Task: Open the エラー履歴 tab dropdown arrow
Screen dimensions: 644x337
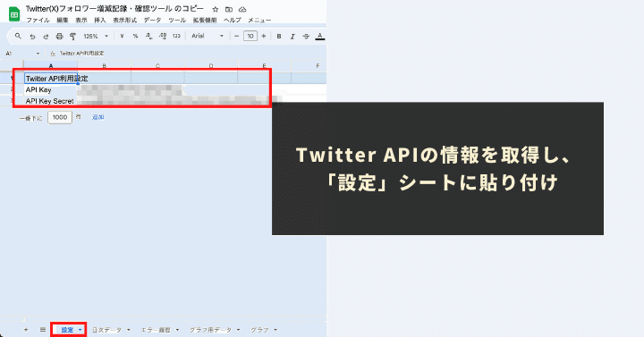Action: (177, 330)
